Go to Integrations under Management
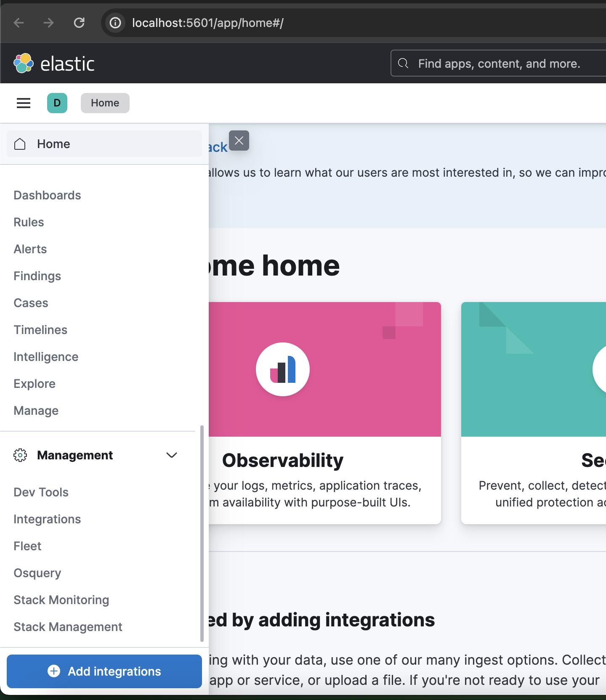This screenshot has height=700, width=606. [47, 519]
